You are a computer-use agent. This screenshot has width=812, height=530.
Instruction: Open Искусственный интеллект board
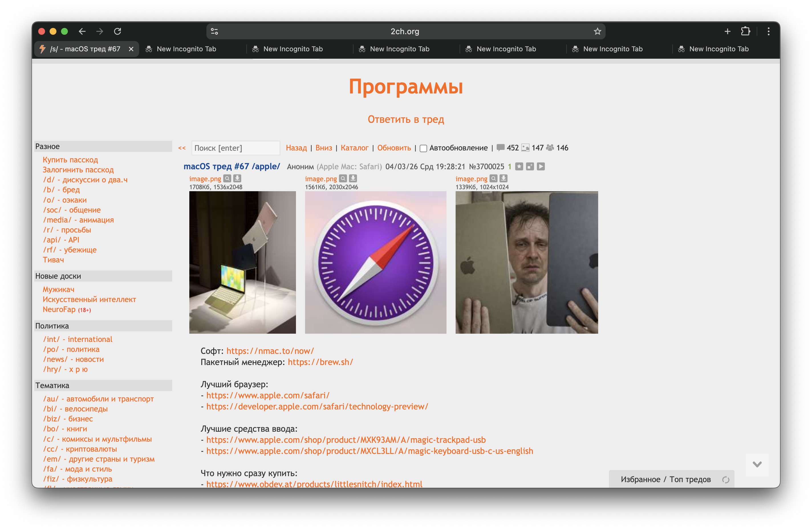pyautogui.click(x=90, y=299)
